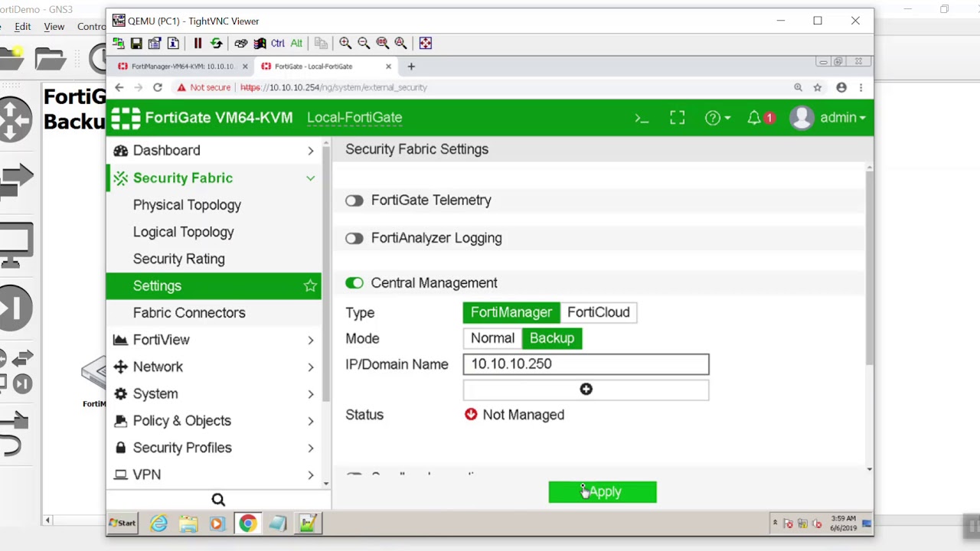The width and height of the screenshot is (980, 551).
Task: Expand Security Profiles menu
Action: pyautogui.click(x=214, y=448)
